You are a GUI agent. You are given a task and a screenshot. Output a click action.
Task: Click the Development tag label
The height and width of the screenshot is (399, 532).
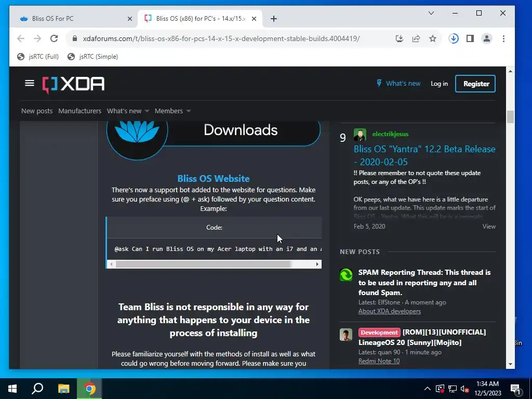click(x=379, y=332)
